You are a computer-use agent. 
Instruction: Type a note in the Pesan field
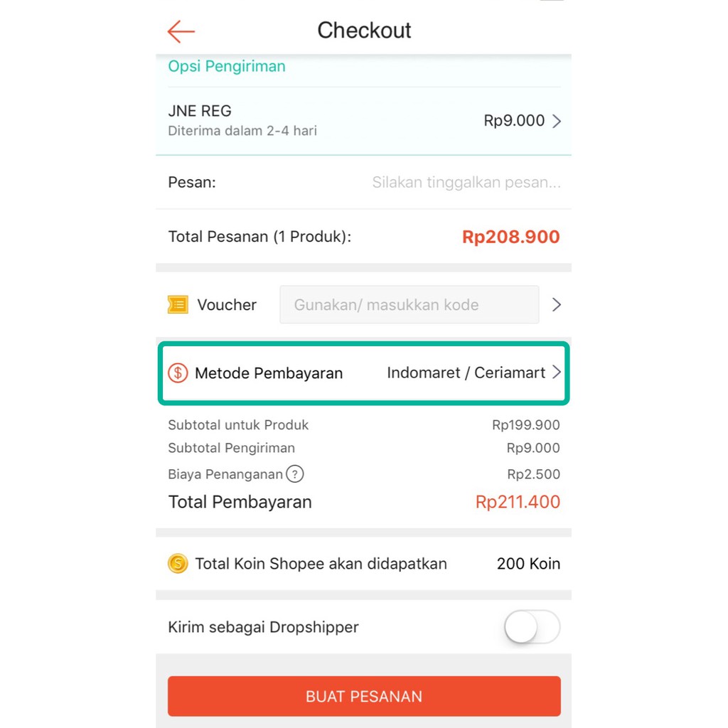[466, 183]
